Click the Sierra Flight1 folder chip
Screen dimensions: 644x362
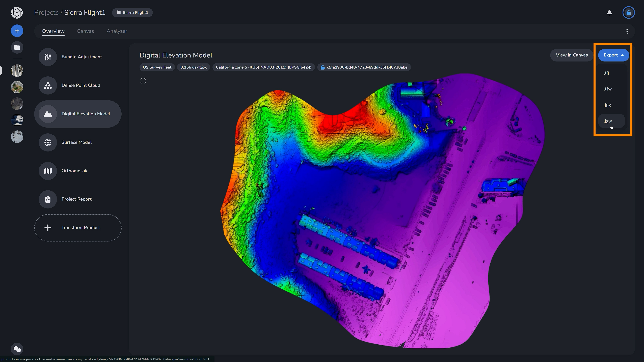click(132, 13)
